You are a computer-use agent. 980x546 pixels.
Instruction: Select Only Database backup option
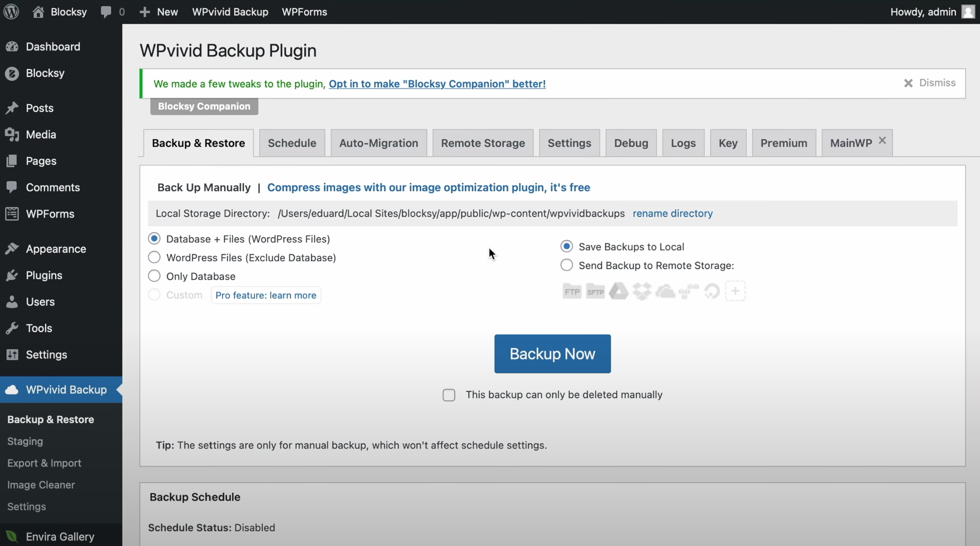point(154,276)
